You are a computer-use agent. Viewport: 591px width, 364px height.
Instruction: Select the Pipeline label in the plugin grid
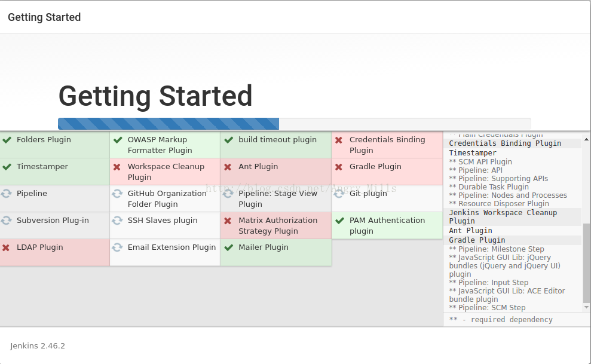[32, 194]
